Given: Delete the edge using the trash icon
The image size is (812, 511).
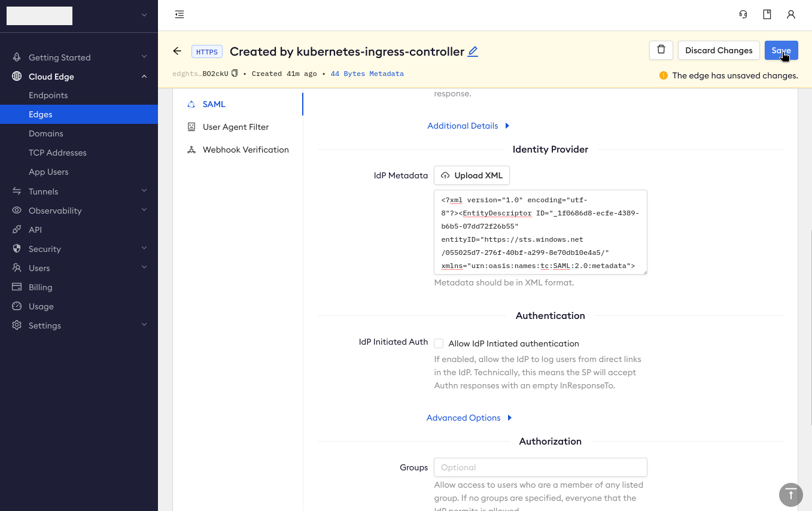Looking at the screenshot, I should [x=661, y=50].
